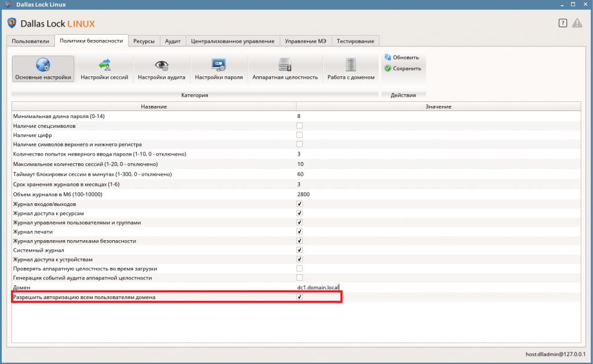The image size is (593, 364).
Task: Toggle Разрешить авторизацию всем пользователям домена
Action: [x=299, y=297]
